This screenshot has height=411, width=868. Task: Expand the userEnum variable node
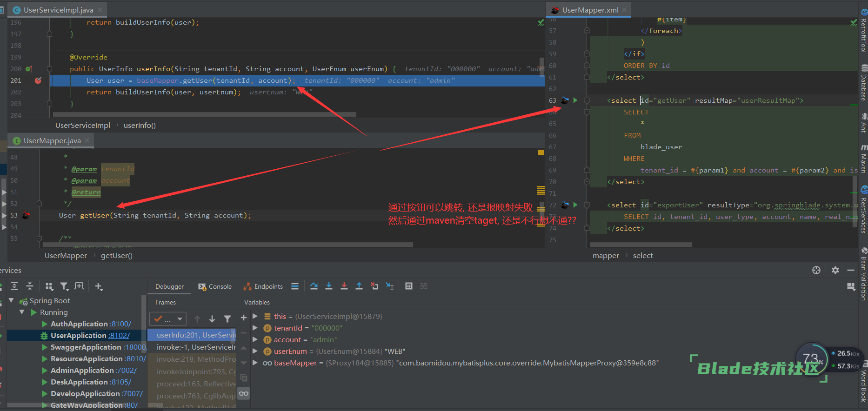tap(255, 351)
